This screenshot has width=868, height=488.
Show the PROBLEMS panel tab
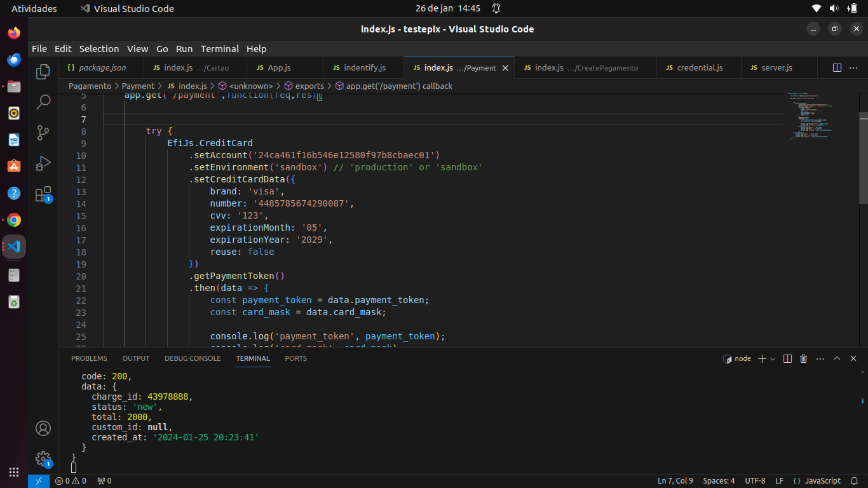89,358
